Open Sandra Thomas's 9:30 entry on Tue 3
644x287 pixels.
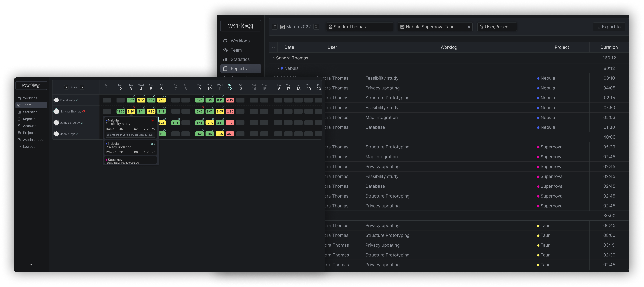point(131,111)
